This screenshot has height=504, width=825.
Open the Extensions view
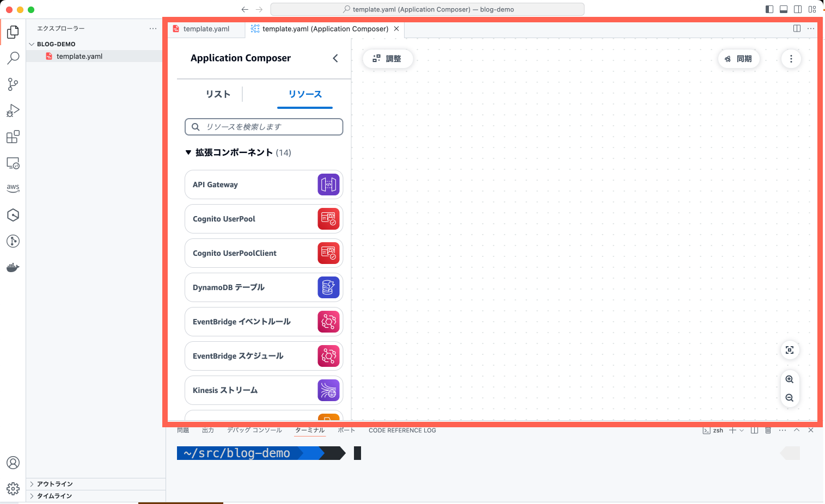pos(13,137)
